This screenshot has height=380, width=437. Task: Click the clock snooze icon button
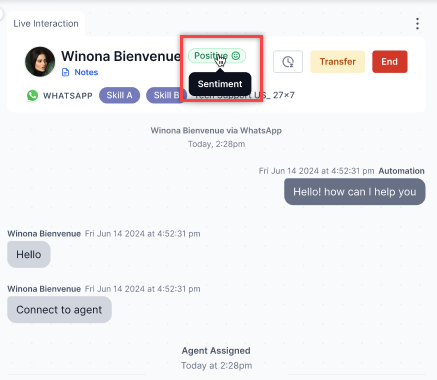point(288,62)
